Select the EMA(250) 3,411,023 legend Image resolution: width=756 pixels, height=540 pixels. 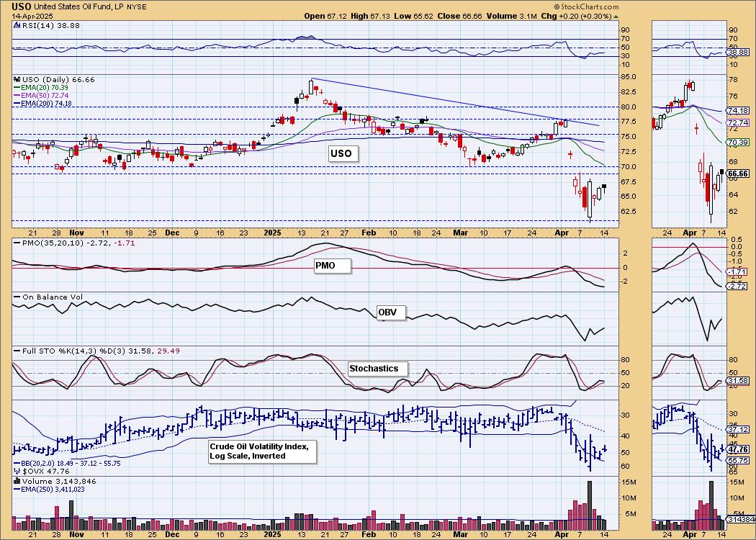[x=50, y=490]
